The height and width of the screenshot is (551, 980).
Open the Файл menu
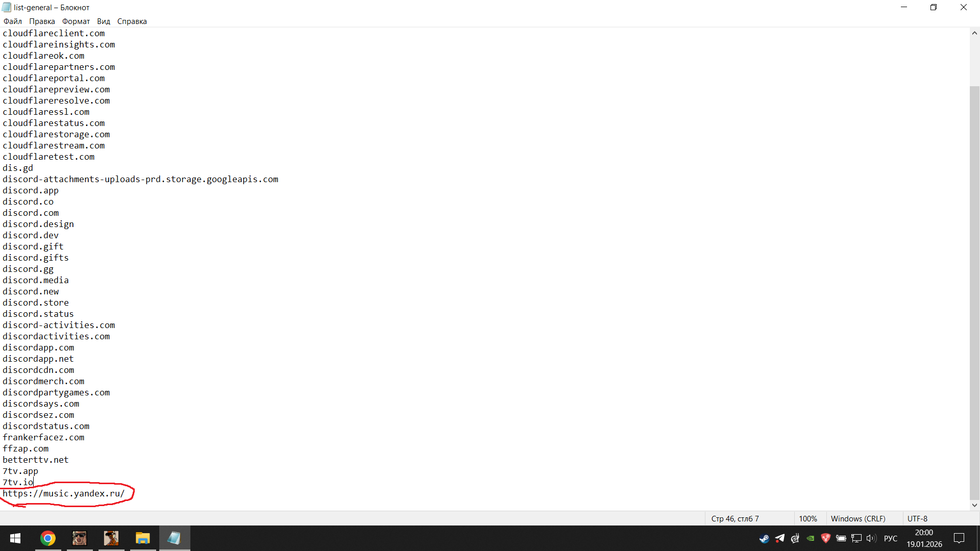(12, 21)
